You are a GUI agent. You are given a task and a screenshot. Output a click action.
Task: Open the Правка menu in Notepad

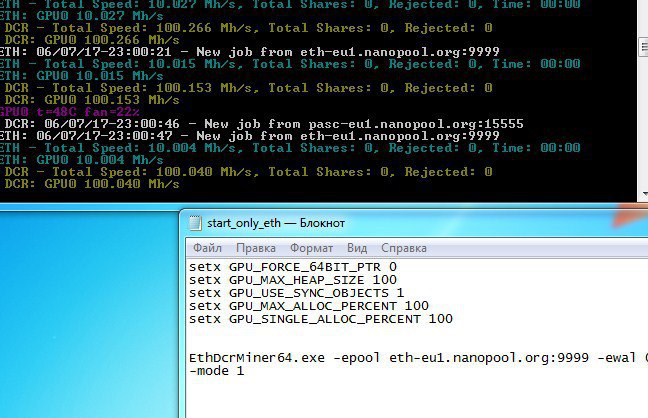[256, 248]
